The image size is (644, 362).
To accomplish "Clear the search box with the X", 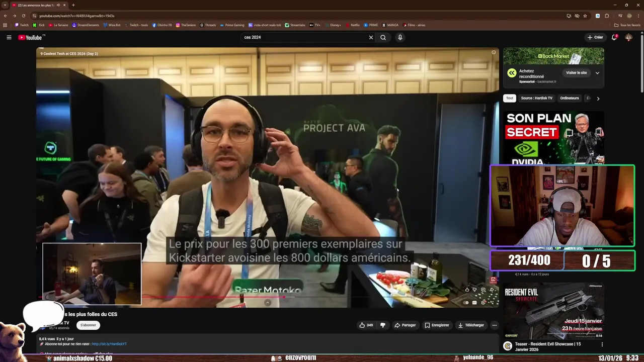I will pyautogui.click(x=371, y=37).
